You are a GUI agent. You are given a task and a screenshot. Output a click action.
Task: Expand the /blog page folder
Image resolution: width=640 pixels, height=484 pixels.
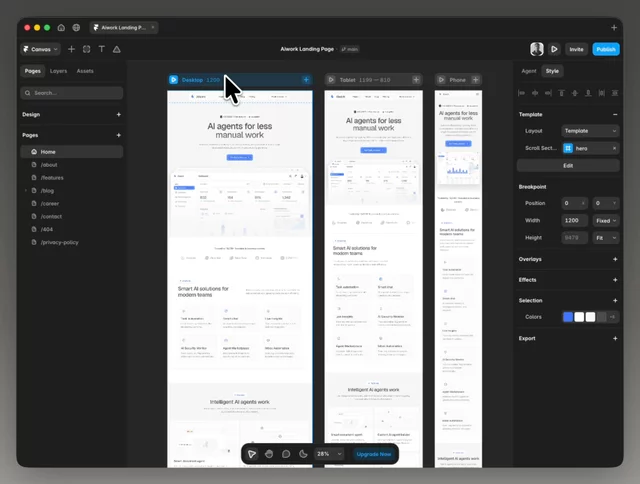[x=26, y=191]
